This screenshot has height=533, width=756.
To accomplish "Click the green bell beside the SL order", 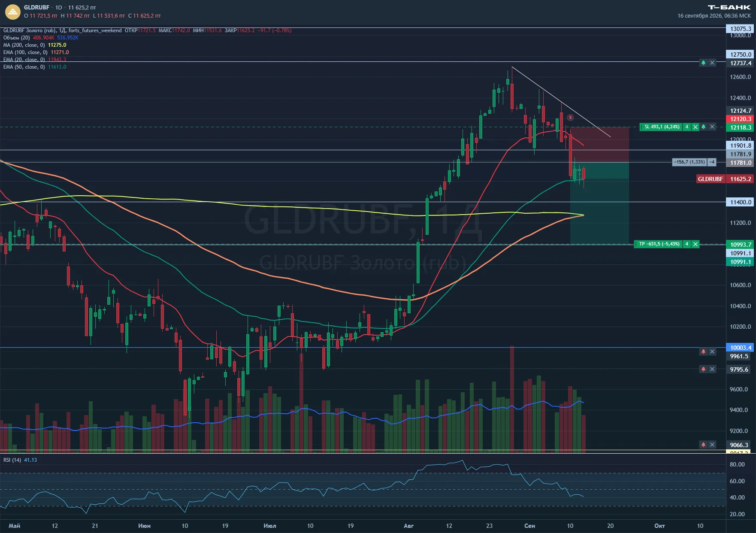I will (x=703, y=127).
